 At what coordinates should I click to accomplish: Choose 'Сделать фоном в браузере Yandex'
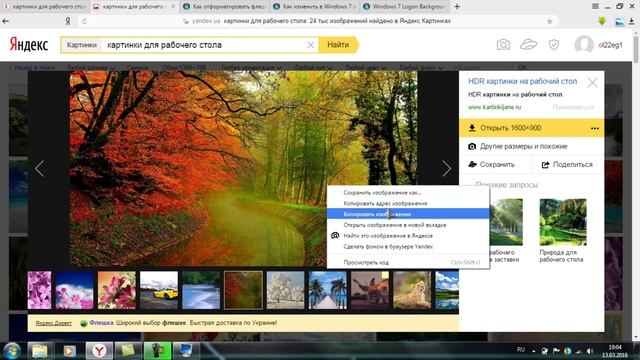tap(408, 247)
